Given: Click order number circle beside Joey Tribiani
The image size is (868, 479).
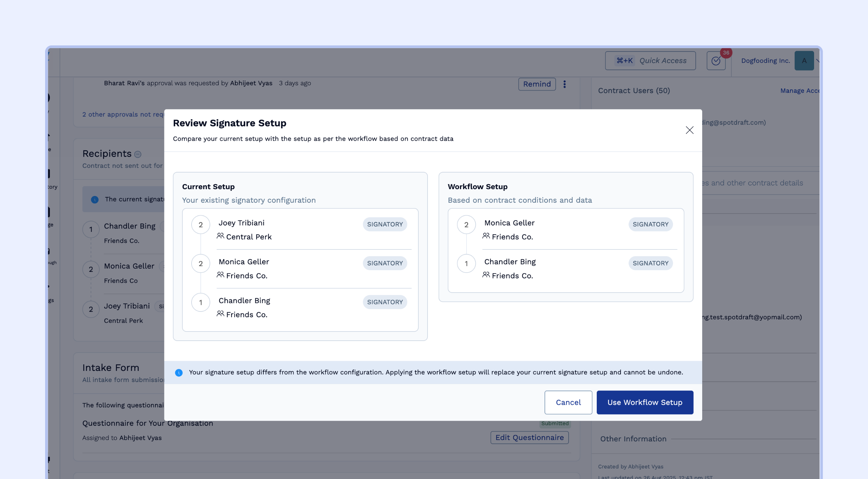Looking at the screenshot, I should [x=200, y=224].
